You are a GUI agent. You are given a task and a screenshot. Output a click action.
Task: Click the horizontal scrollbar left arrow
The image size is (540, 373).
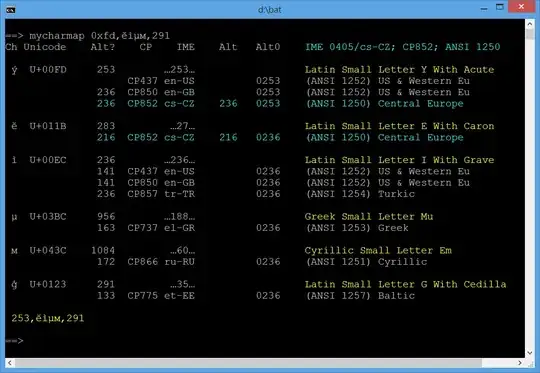click(10, 363)
